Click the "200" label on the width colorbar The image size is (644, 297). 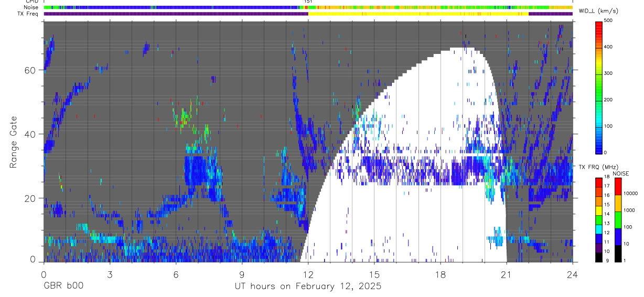tap(608, 100)
